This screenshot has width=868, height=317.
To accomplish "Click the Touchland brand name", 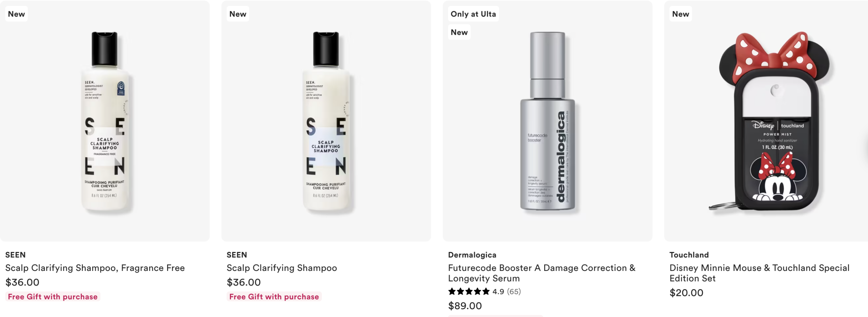I will tap(689, 255).
